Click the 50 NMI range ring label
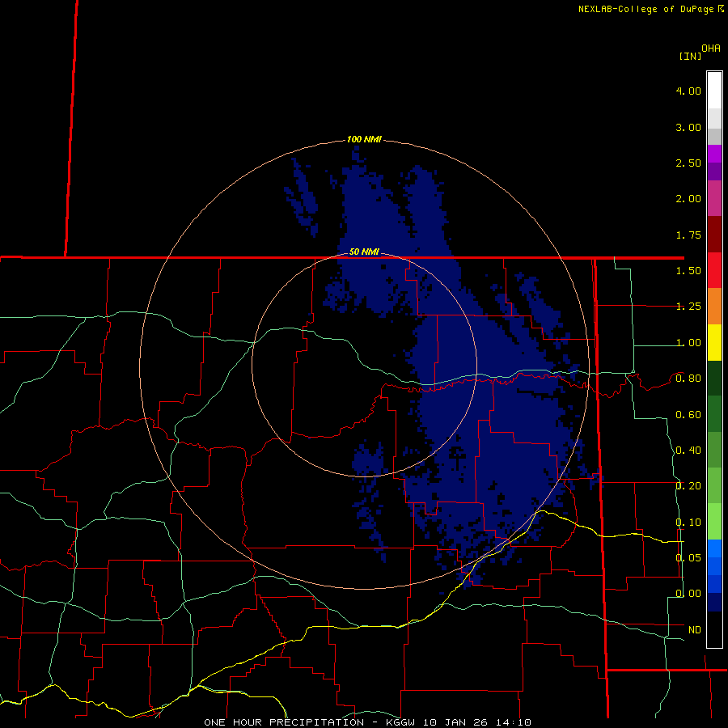728x728 pixels. click(x=364, y=252)
